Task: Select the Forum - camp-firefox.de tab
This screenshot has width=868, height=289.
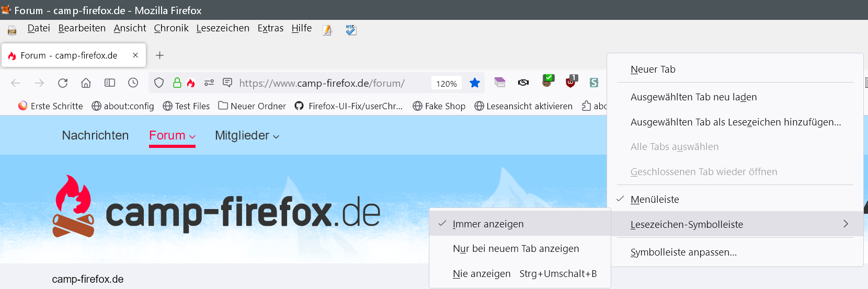Action: coord(74,55)
